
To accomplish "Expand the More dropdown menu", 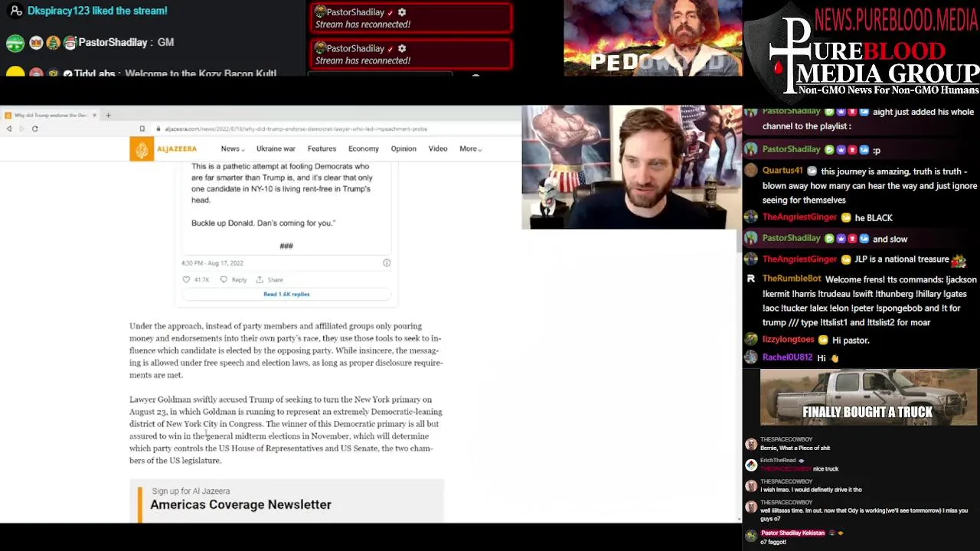I will pos(470,148).
